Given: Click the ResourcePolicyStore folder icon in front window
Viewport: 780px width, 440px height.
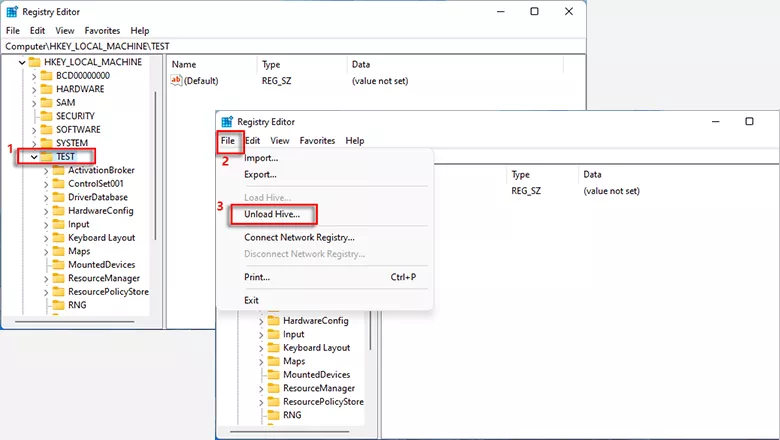Looking at the screenshot, I should click(274, 401).
